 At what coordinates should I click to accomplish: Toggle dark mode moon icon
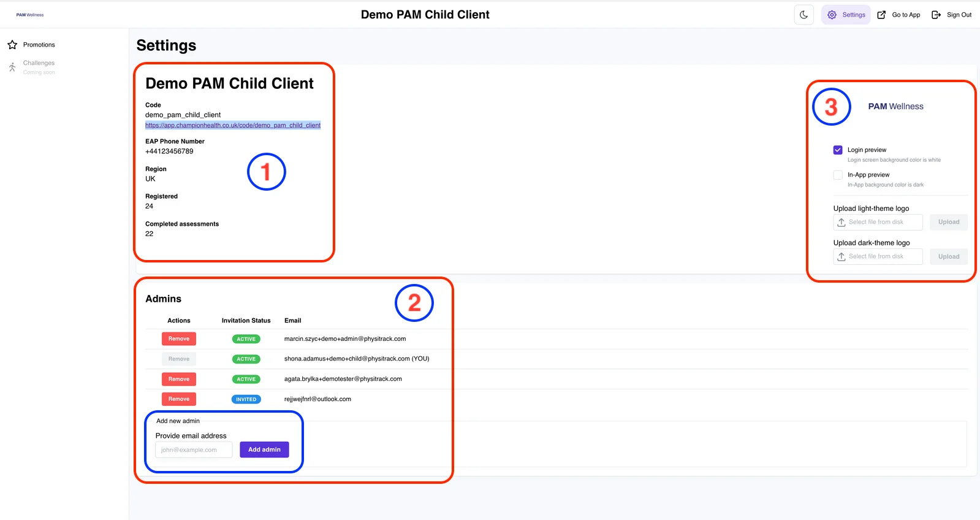[x=803, y=15]
